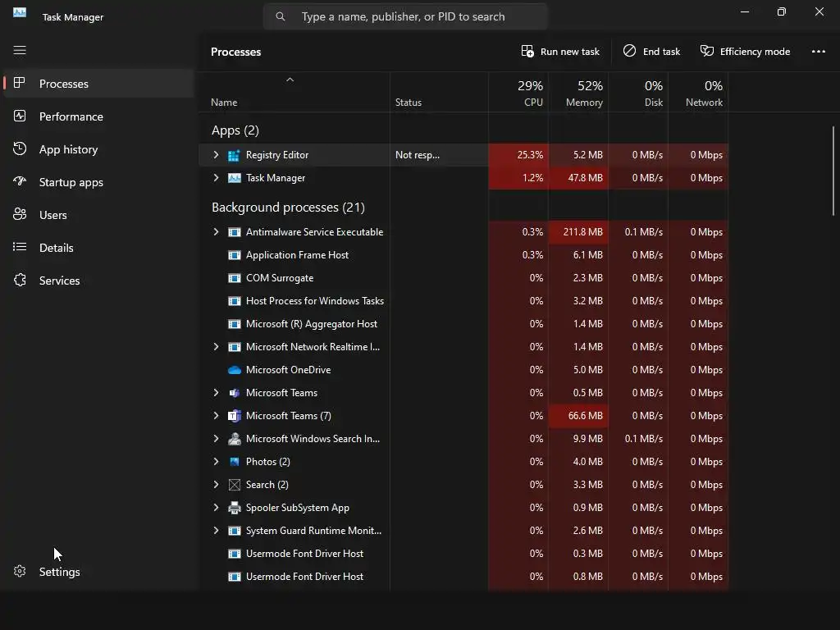Click the Spooler SubSystem App printer icon

click(234, 508)
